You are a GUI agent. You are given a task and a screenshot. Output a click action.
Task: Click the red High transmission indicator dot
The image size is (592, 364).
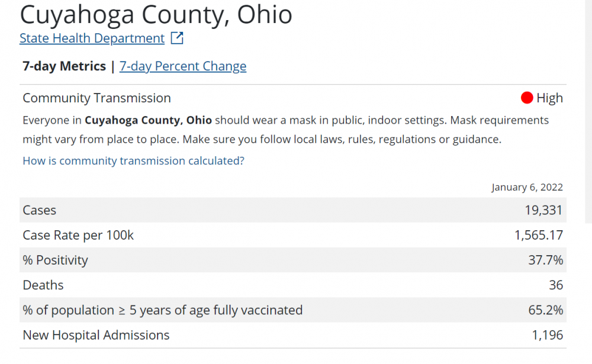[x=527, y=98]
